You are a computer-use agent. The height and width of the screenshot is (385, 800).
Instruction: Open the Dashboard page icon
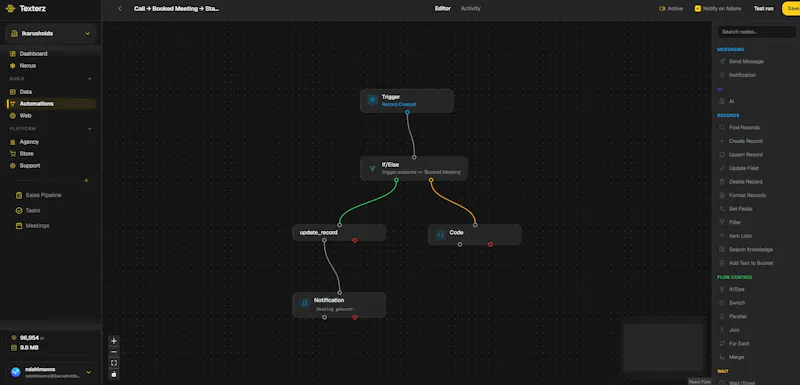point(13,54)
